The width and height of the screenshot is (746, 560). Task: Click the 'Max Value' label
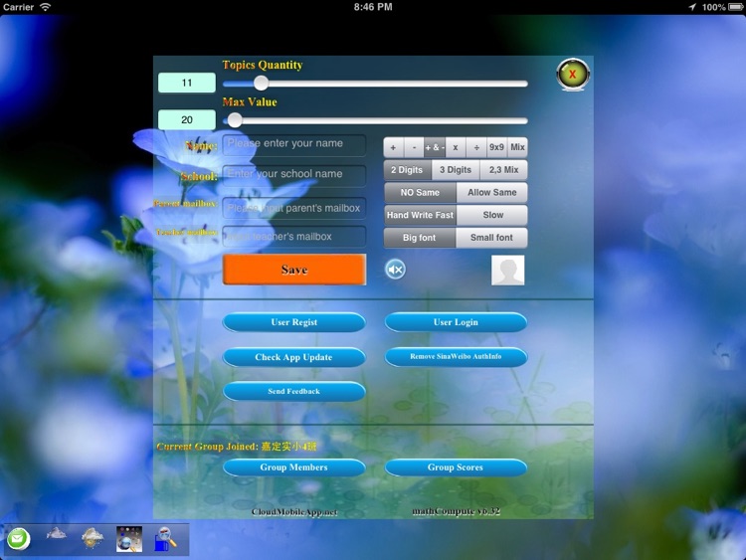pos(250,102)
